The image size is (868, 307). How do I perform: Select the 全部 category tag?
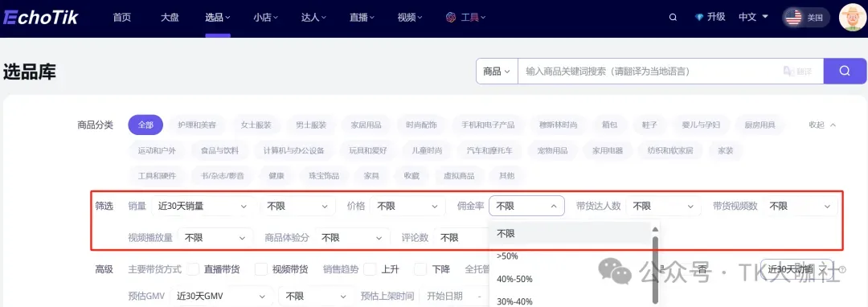point(145,125)
